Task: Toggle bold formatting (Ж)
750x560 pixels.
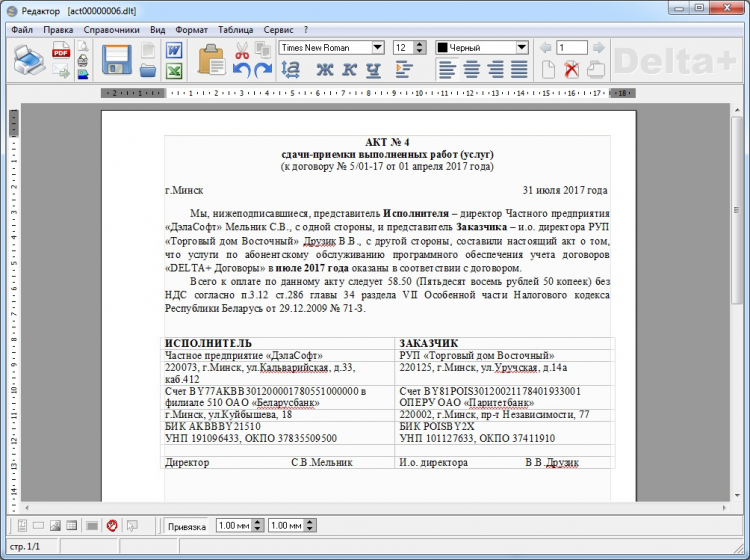Action: pyautogui.click(x=325, y=70)
